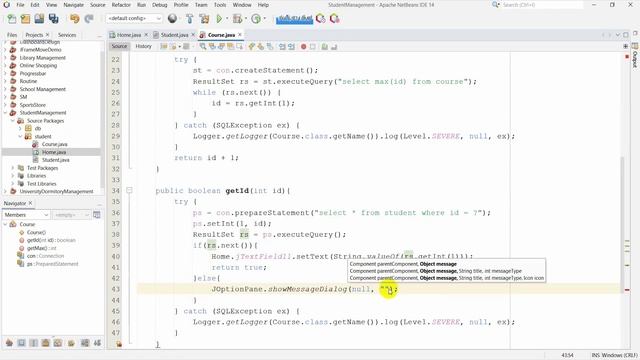Toggle Show Inherited Members filter icon
Viewport: 640px width, 360px height.
click(x=9, y=343)
